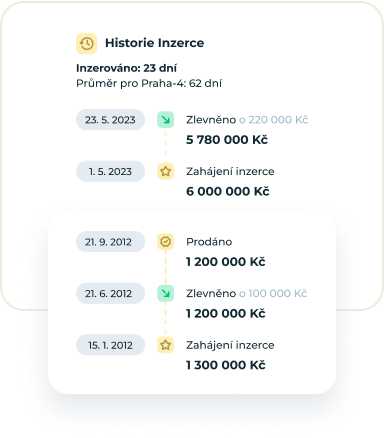The width and height of the screenshot is (384, 438).
Task: Select the 23. 5. 2023 date badge
Action: [110, 120]
